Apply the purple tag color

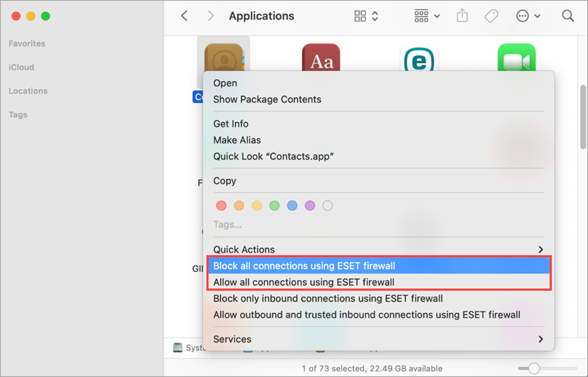click(310, 205)
